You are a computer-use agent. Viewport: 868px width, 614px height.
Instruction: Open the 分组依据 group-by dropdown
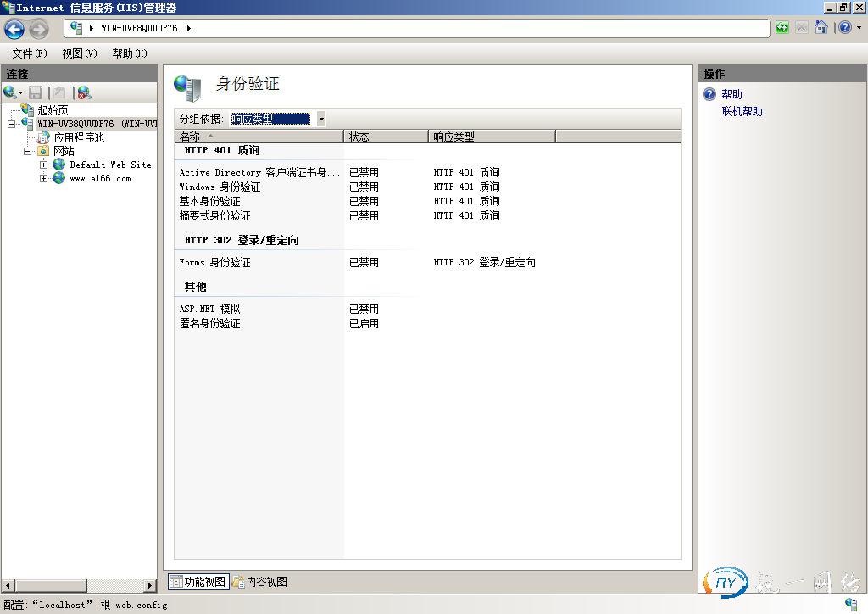click(320, 120)
